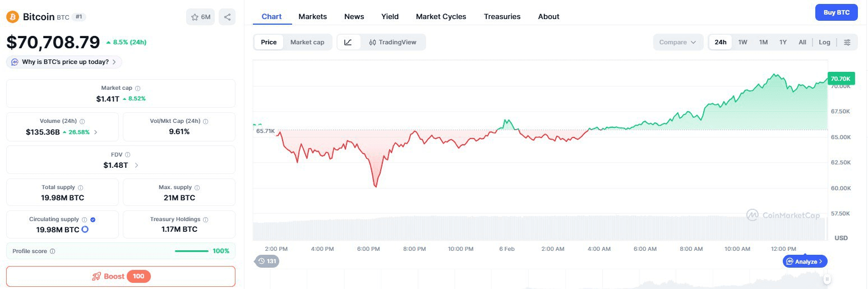Open chart settings sliders icon
The width and height of the screenshot is (868, 289).
point(847,42)
